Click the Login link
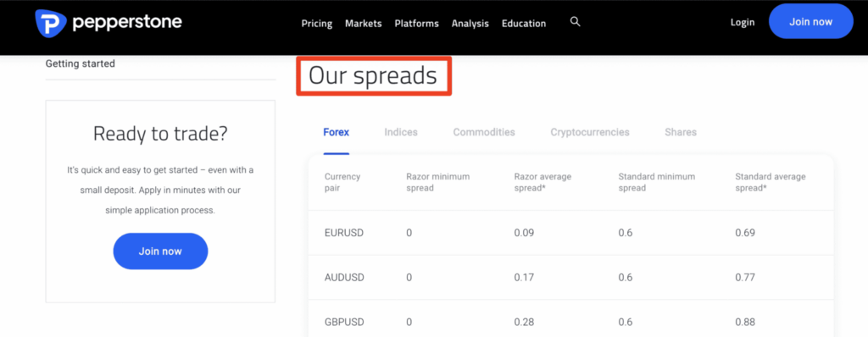The image size is (868, 337). [743, 22]
